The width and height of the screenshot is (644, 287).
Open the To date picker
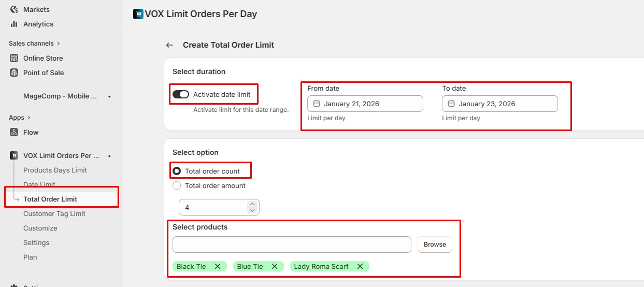499,104
